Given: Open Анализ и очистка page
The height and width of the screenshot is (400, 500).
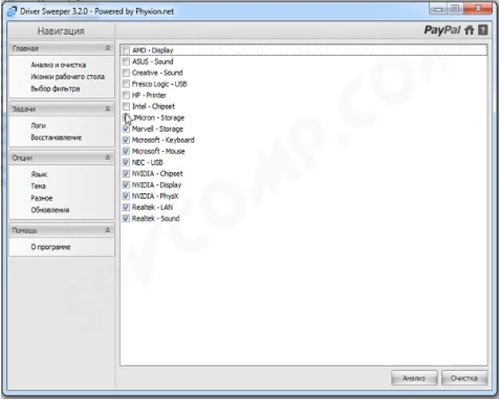Looking at the screenshot, I should [58, 65].
